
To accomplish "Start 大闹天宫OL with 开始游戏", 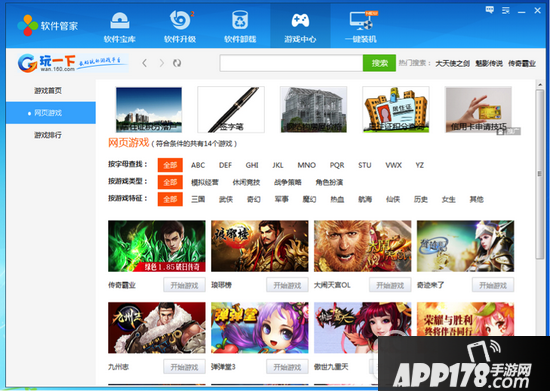I will click(390, 285).
